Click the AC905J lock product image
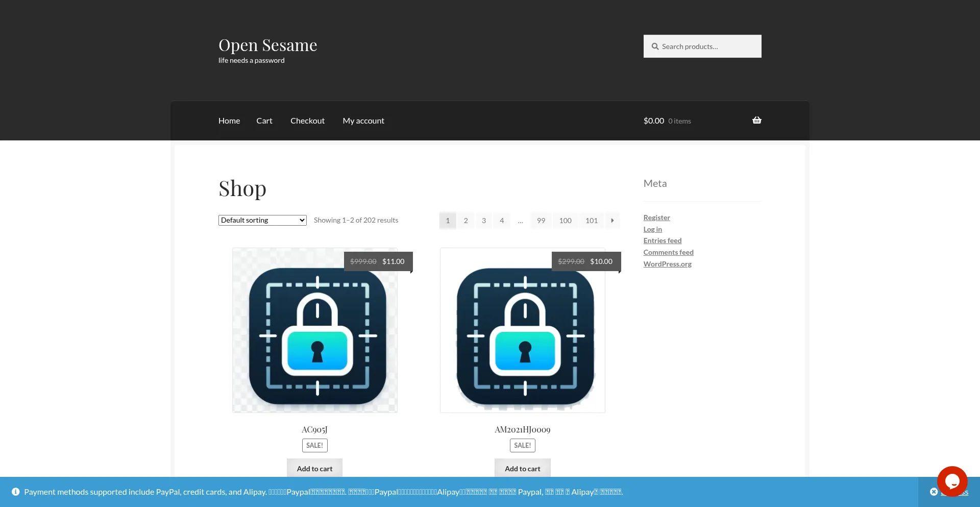The width and height of the screenshot is (980, 507). (315, 330)
